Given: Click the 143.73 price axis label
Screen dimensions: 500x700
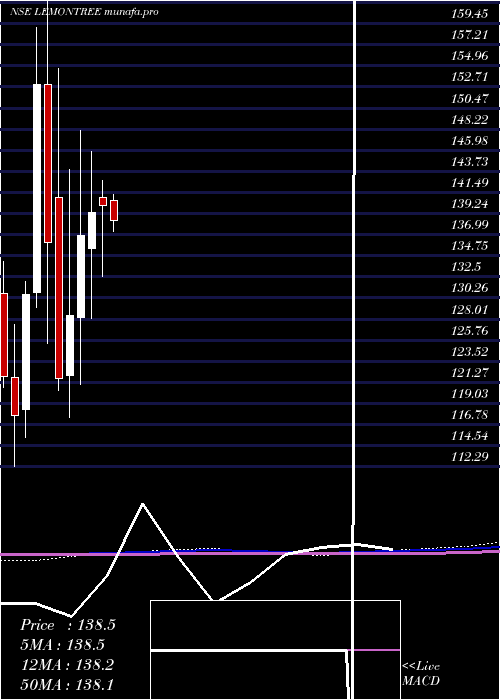Looking at the screenshot, I should point(470,162).
